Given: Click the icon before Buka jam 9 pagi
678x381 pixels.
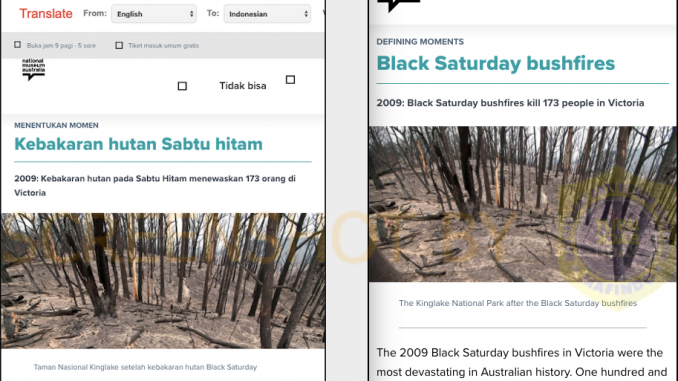Looking at the screenshot, I should coord(17,45).
